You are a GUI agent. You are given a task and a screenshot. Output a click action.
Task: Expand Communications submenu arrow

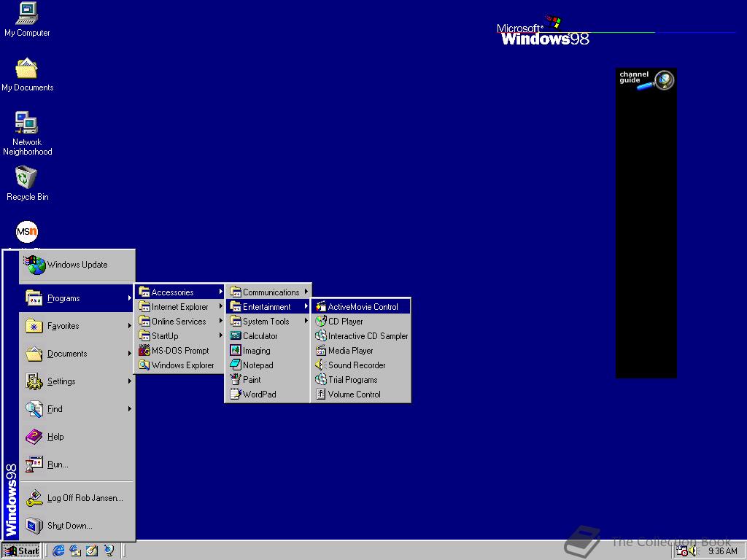point(306,292)
